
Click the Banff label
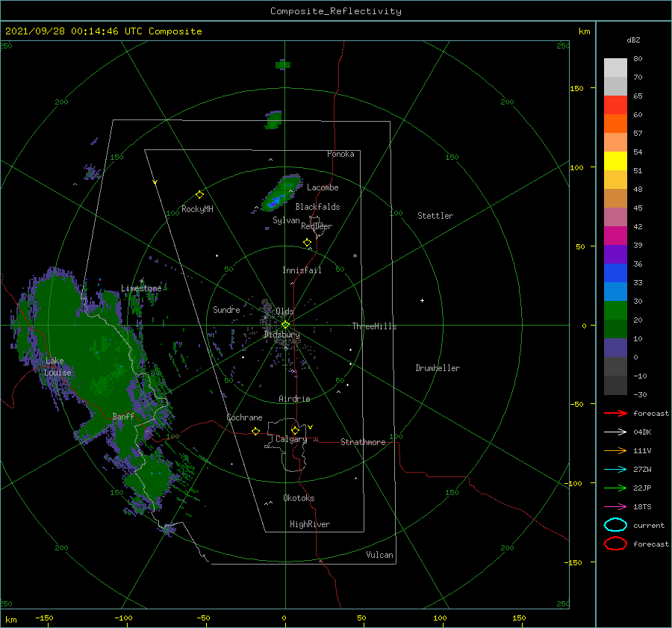click(x=123, y=416)
